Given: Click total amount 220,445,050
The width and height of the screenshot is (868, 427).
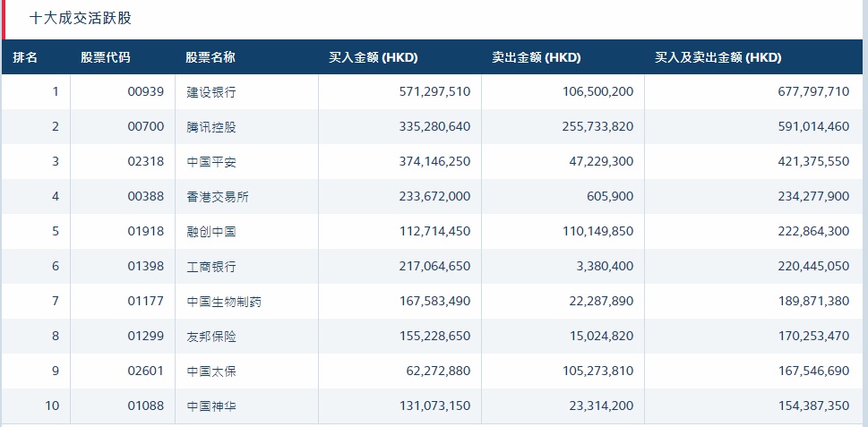Looking at the screenshot, I should click(x=813, y=266).
